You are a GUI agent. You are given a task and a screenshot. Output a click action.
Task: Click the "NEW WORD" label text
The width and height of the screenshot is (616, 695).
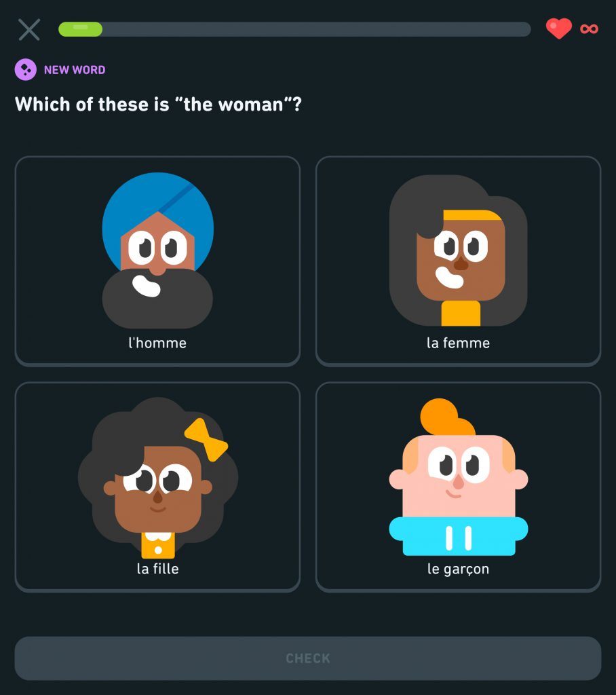click(x=75, y=70)
